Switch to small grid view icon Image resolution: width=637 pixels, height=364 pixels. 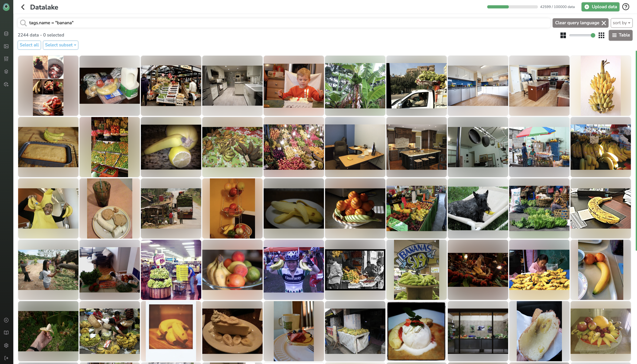pyautogui.click(x=602, y=35)
